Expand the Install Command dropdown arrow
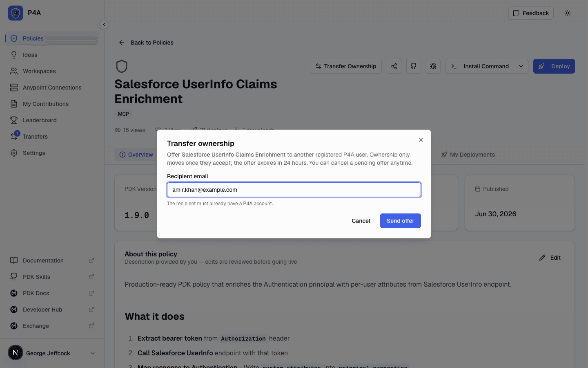The height and width of the screenshot is (368, 588). (x=521, y=66)
